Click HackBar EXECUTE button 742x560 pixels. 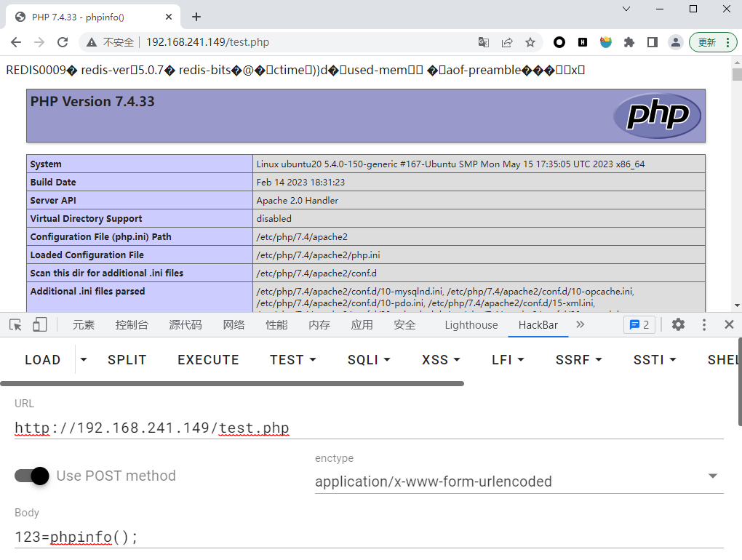coord(208,360)
